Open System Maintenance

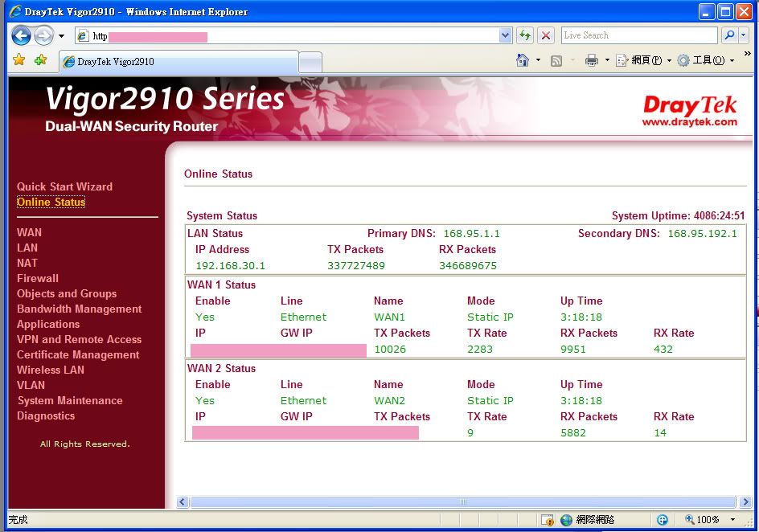70,400
